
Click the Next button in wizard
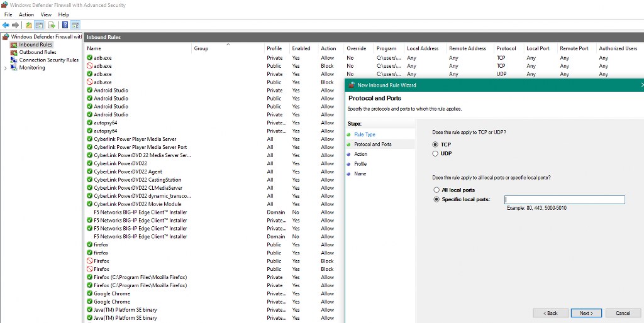[586, 313]
